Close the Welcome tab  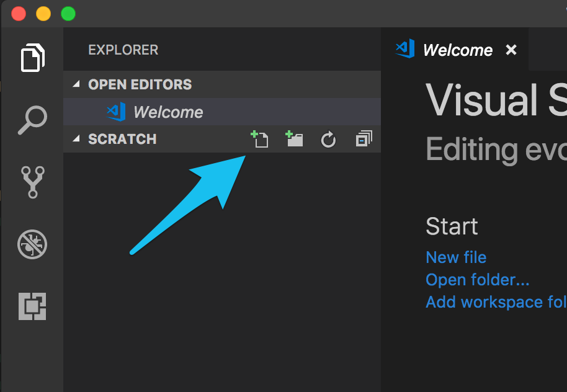[x=511, y=50]
